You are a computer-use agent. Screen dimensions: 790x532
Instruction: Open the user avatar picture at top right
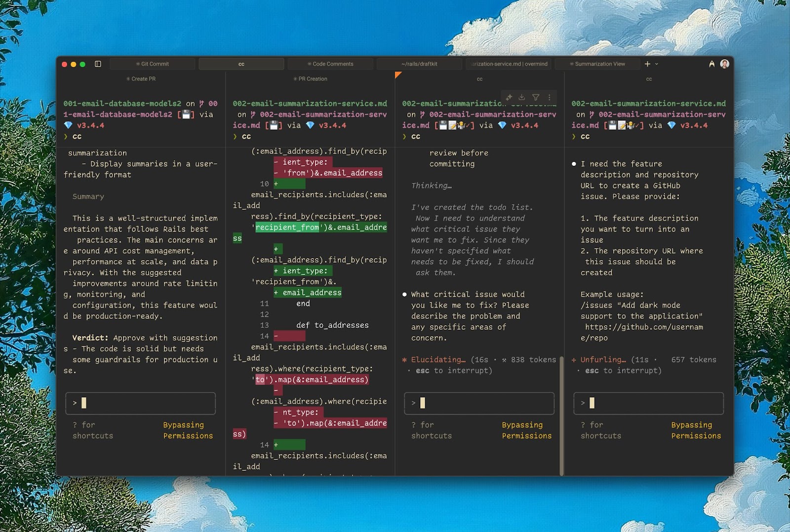point(724,64)
